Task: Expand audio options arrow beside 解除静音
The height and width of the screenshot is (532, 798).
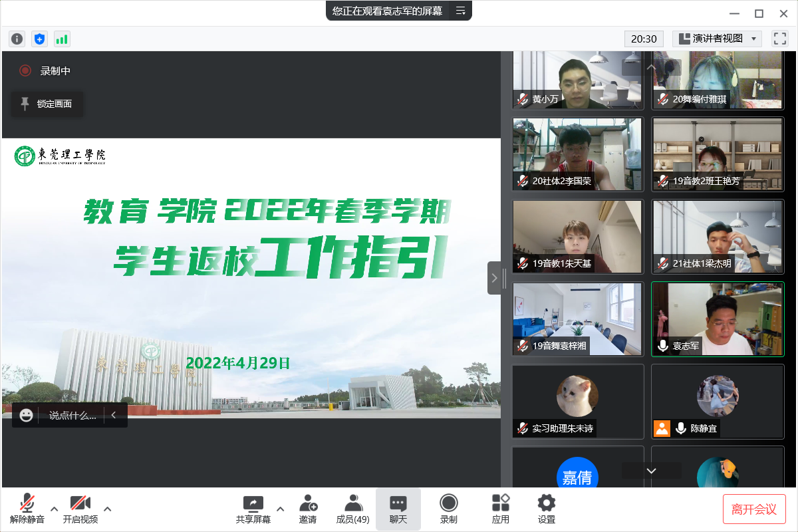Action: click(55, 509)
